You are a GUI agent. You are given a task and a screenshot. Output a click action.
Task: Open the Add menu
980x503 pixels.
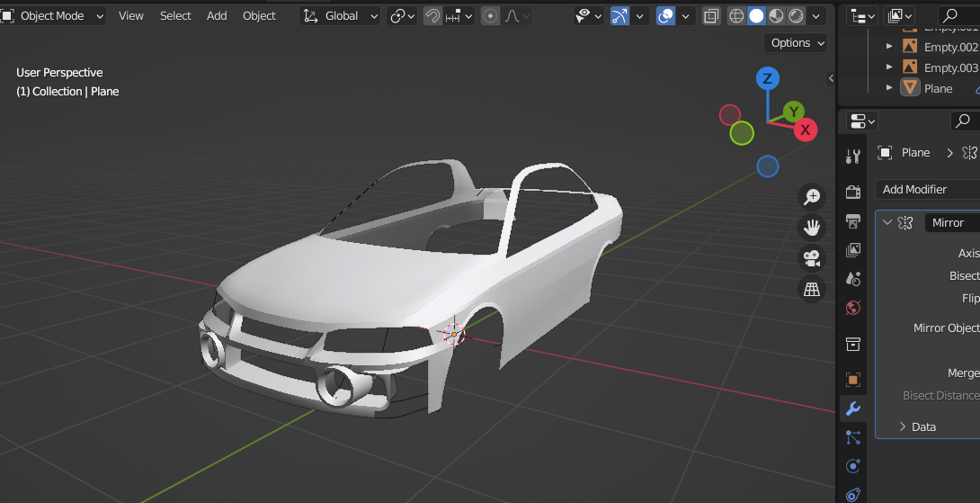(217, 16)
